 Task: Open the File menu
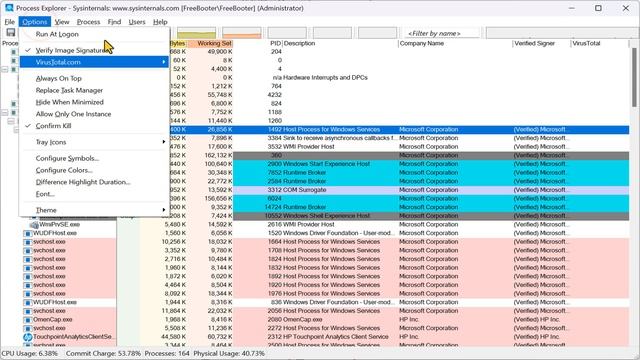[x=10, y=22]
